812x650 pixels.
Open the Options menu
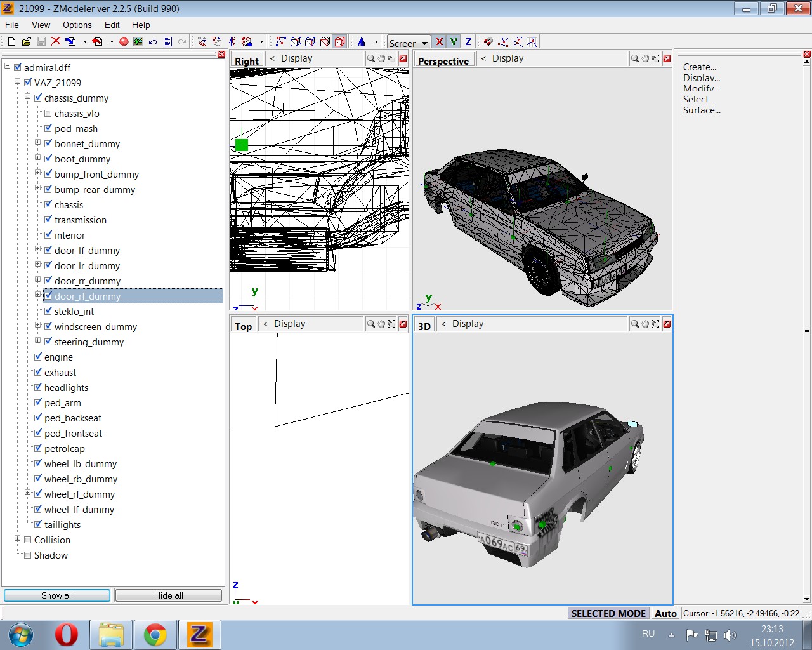tap(77, 25)
